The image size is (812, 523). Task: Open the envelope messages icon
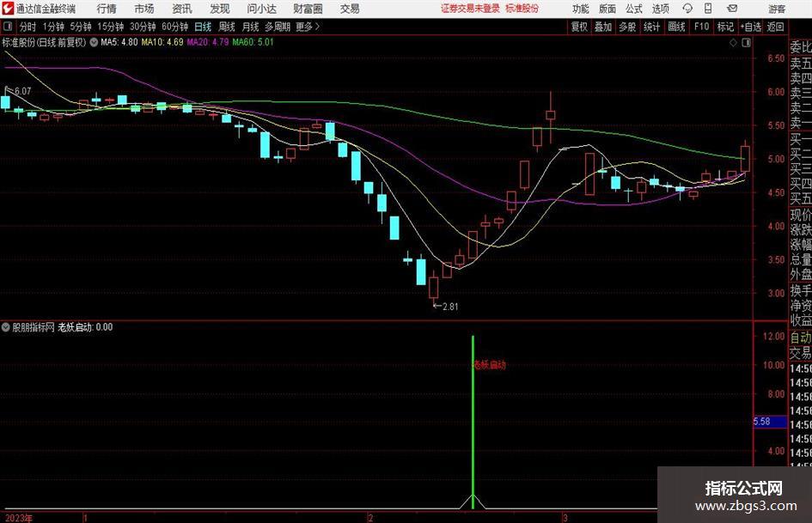[x=732, y=9]
